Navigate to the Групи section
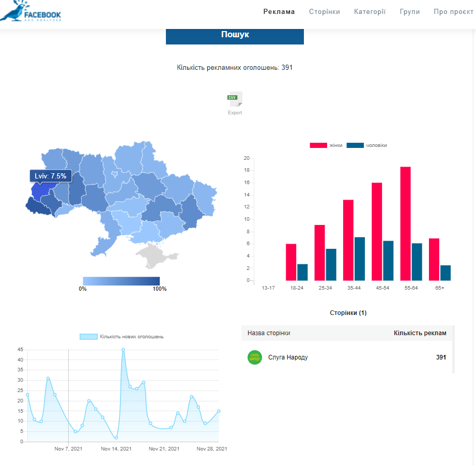This screenshot has width=476, height=465. 410,11
